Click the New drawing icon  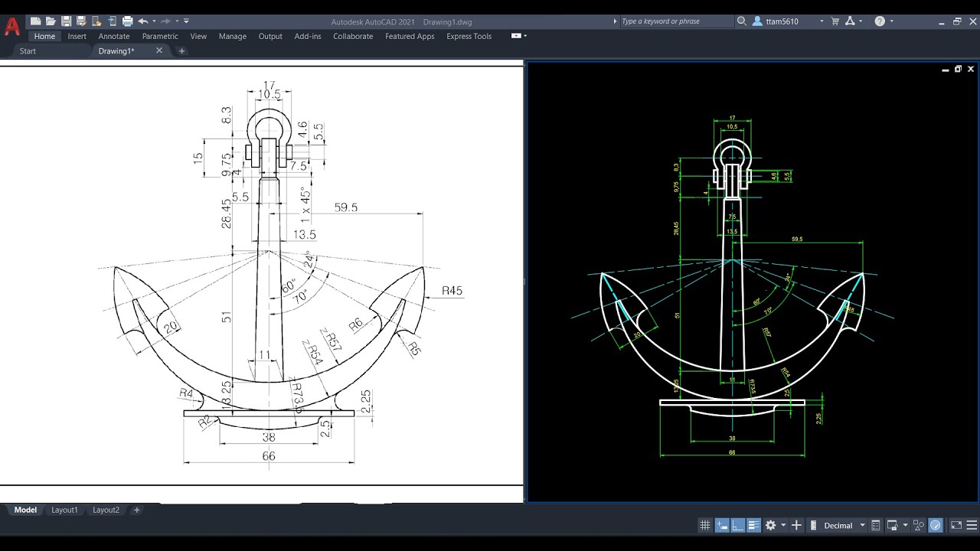[35, 21]
